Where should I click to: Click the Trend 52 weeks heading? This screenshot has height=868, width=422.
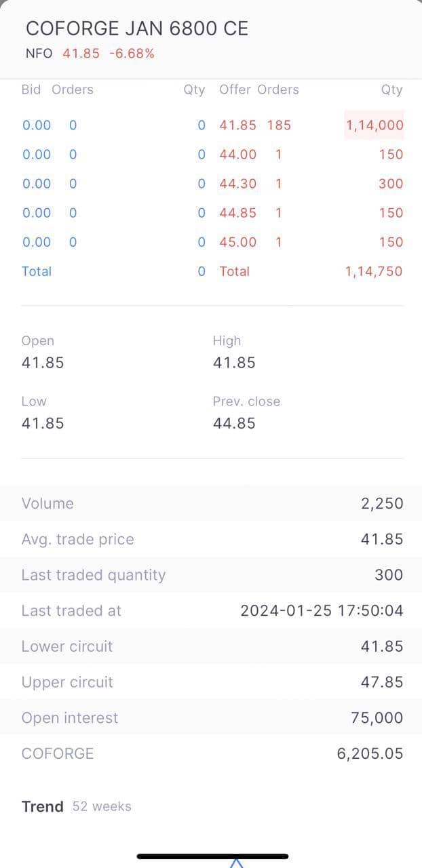coord(77,806)
